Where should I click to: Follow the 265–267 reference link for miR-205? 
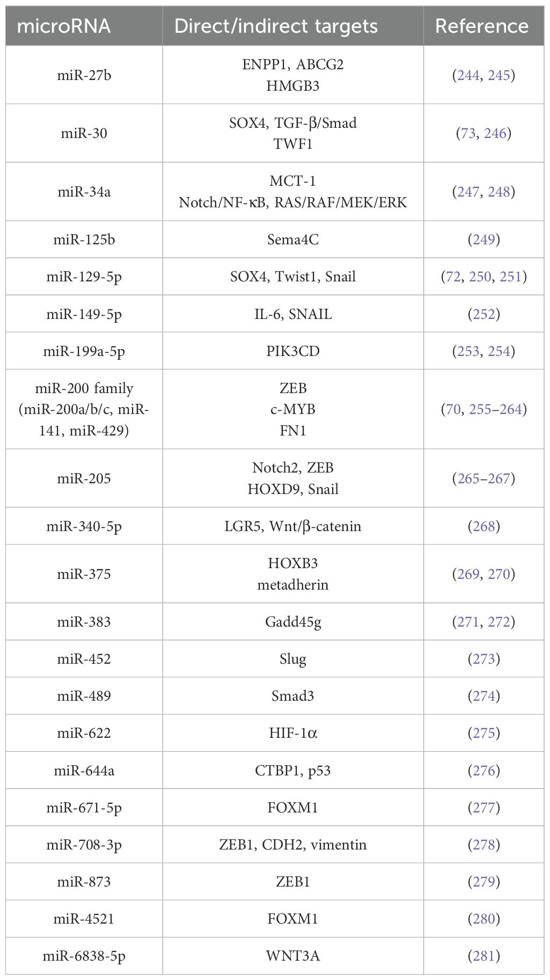[483, 478]
